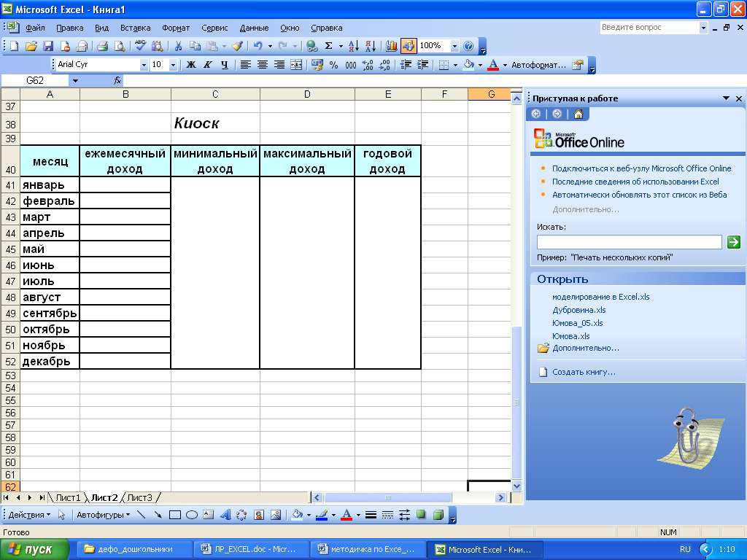Click the пуск Start button

point(34,549)
